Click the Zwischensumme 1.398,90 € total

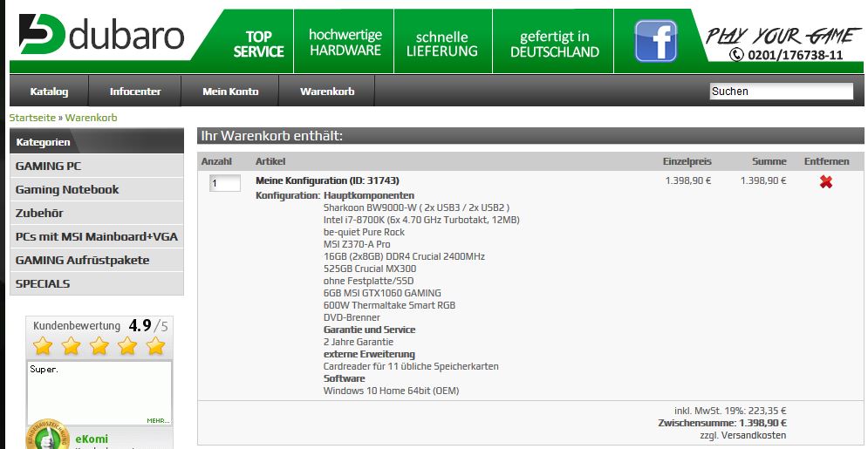(722, 423)
